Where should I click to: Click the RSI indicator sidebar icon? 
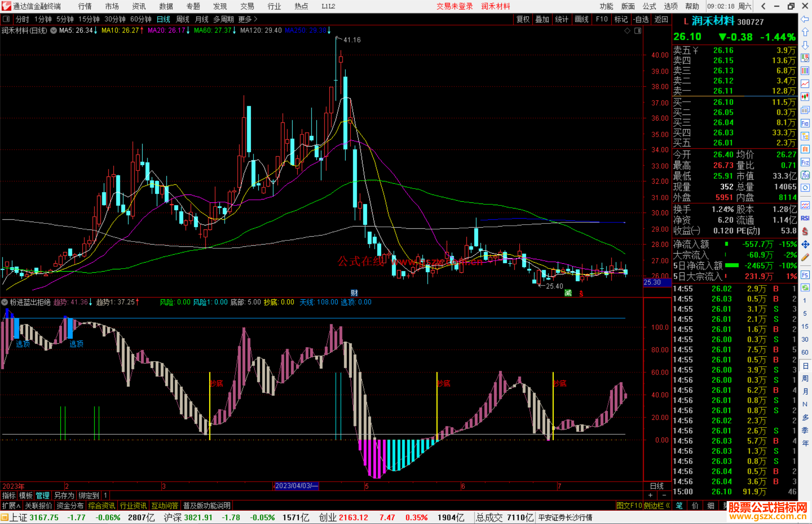click(805, 218)
